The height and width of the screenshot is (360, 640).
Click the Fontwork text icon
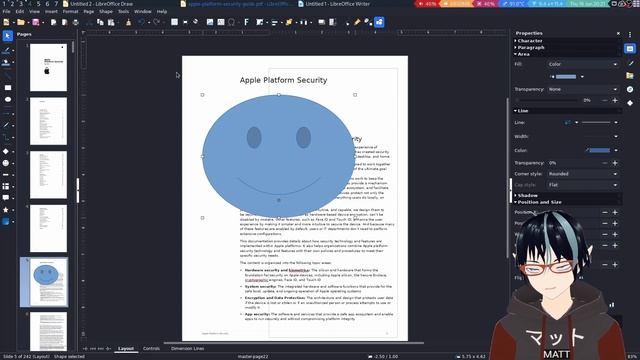[246, 22]
